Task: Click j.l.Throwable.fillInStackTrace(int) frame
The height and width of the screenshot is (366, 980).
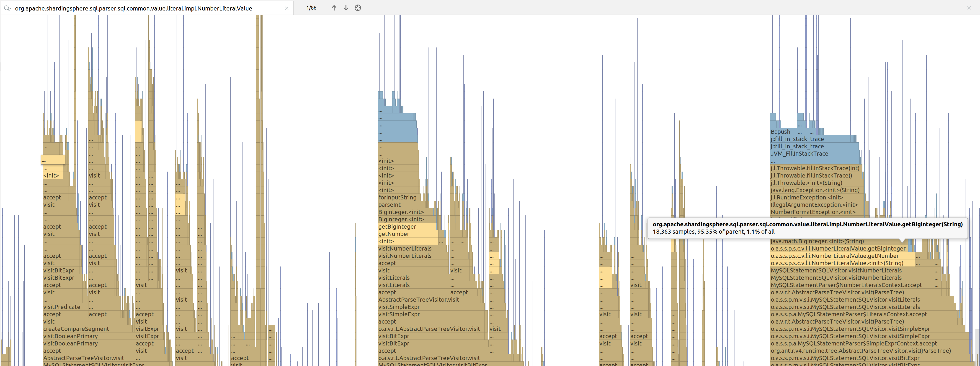Action: click(815, 168)
